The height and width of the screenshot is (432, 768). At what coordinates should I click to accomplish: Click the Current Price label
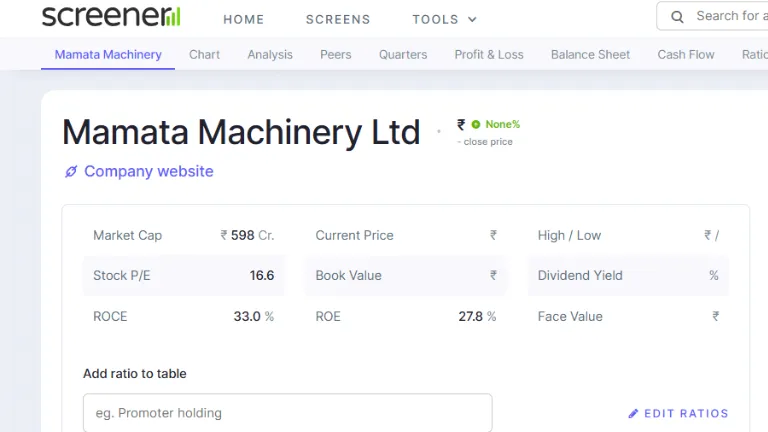tap(354, 236)
